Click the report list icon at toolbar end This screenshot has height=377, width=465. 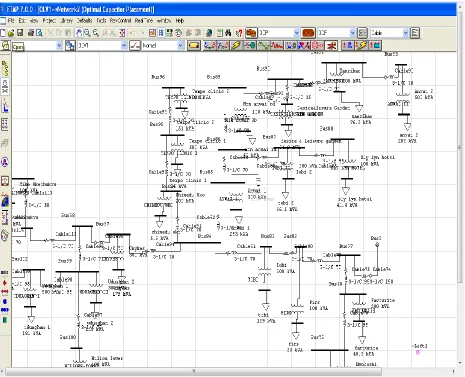415,33
